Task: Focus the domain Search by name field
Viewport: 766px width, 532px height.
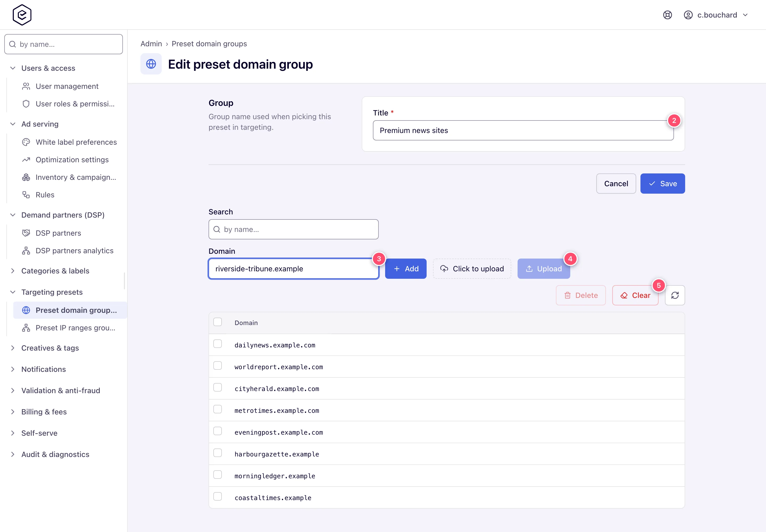Action: pyautogui.click(x=293, y=229)
